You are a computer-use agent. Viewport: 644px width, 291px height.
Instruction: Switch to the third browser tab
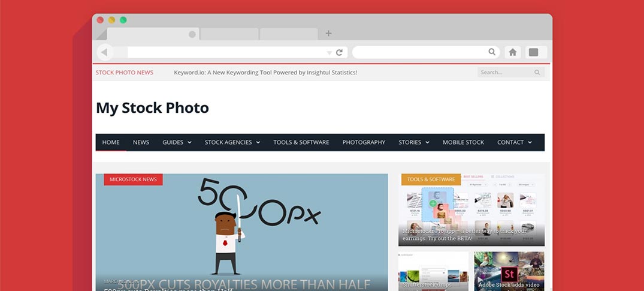[289, 34]
